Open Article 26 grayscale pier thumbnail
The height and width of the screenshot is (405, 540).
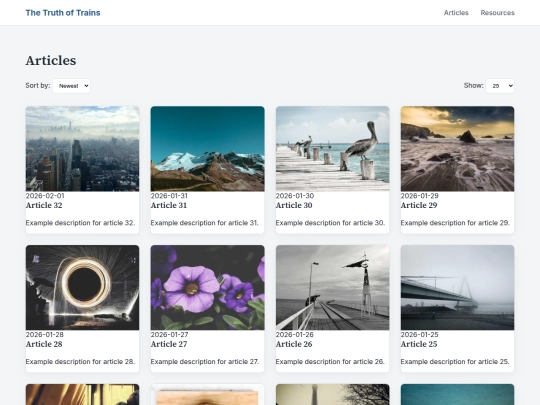[x=332, y=288]
